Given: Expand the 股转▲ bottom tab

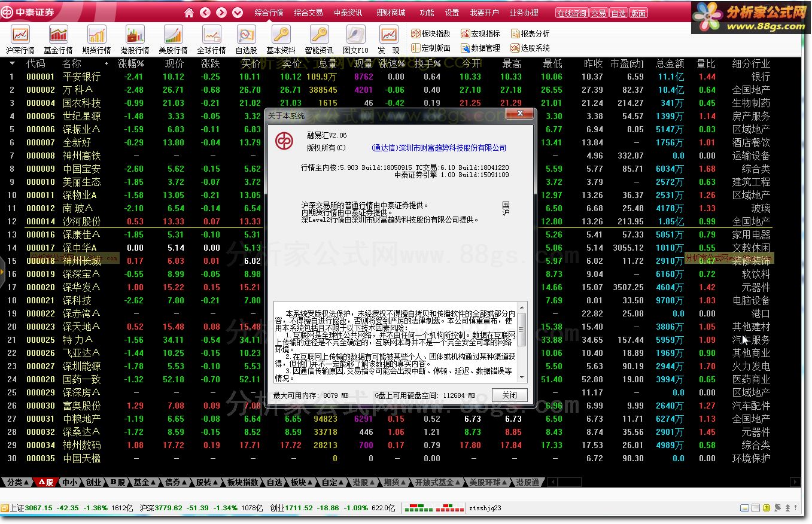Looking at the screenshot, I should 208,482.
